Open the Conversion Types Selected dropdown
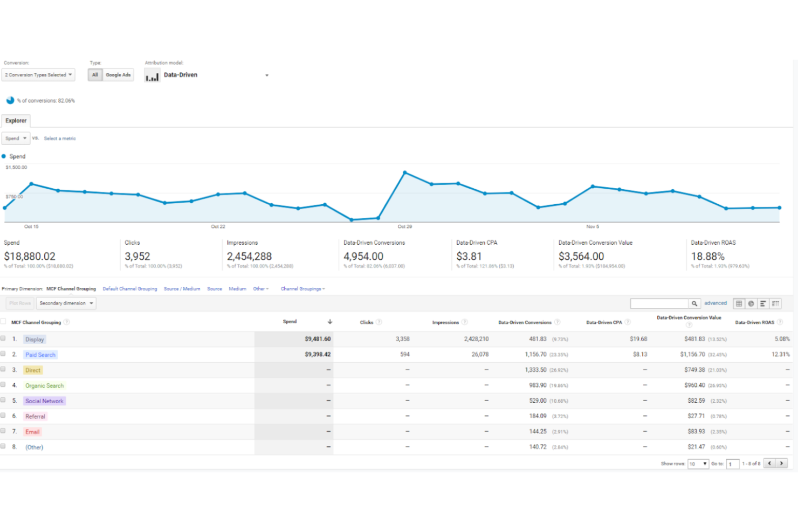 click(x=38, y=74)
